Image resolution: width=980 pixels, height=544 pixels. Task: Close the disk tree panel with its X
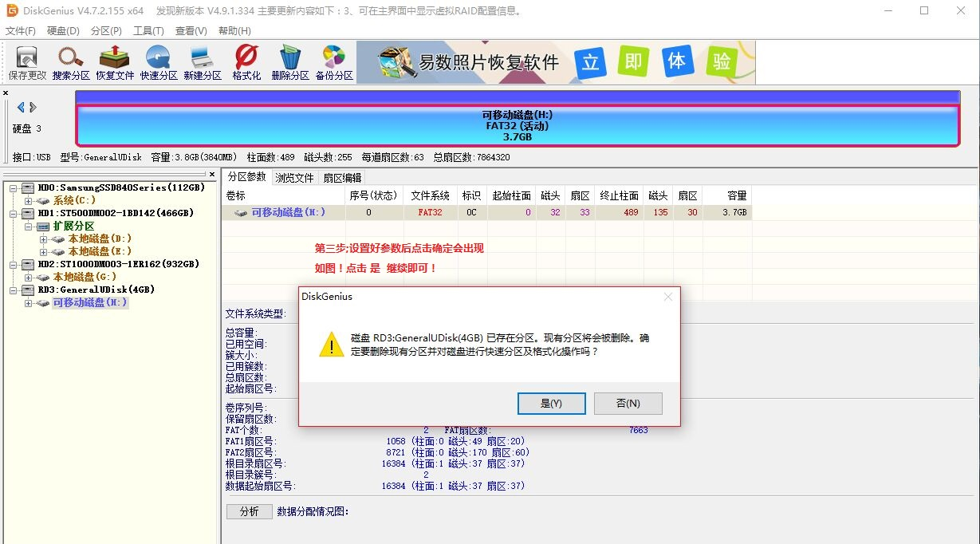coord(212,174)
